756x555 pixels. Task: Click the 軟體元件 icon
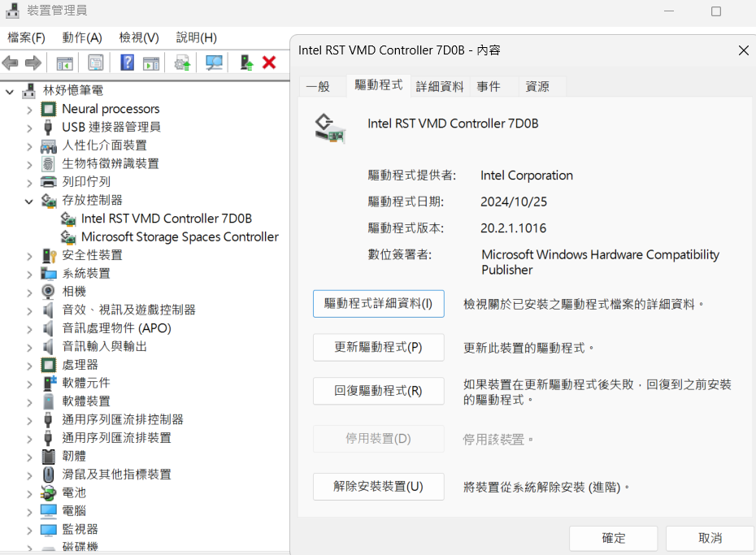50,383
